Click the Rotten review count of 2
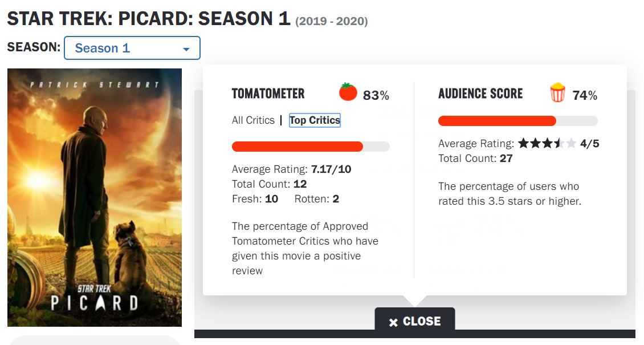 pyautogui.click(x=336, y=199)
